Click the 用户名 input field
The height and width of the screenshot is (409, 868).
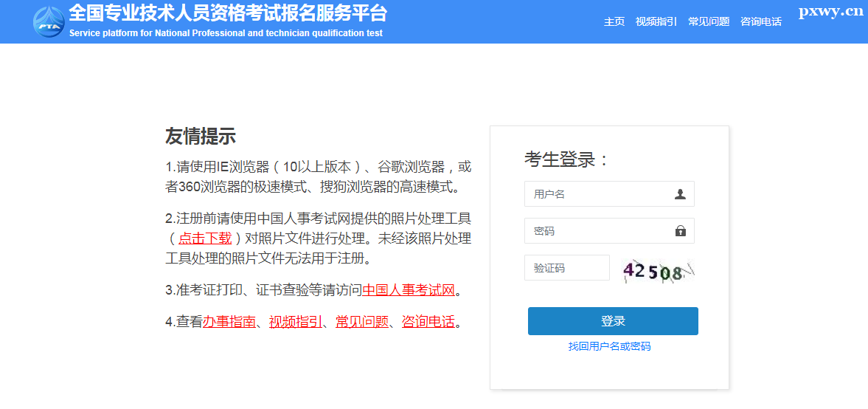[x=597, y=194]
